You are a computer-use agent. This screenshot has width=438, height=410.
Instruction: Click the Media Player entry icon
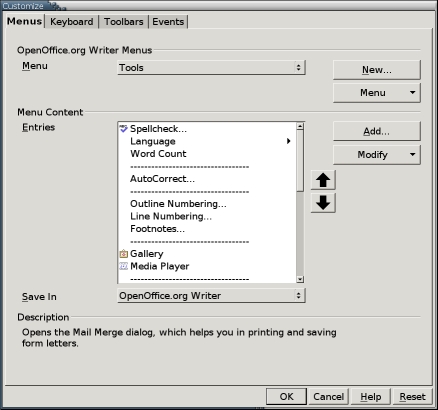pyautogui.click(x=124, y=266)
